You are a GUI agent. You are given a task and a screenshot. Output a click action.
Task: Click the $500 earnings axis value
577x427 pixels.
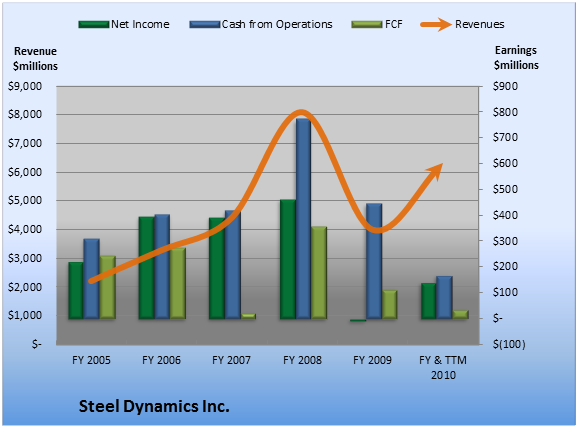coord(506,189)
